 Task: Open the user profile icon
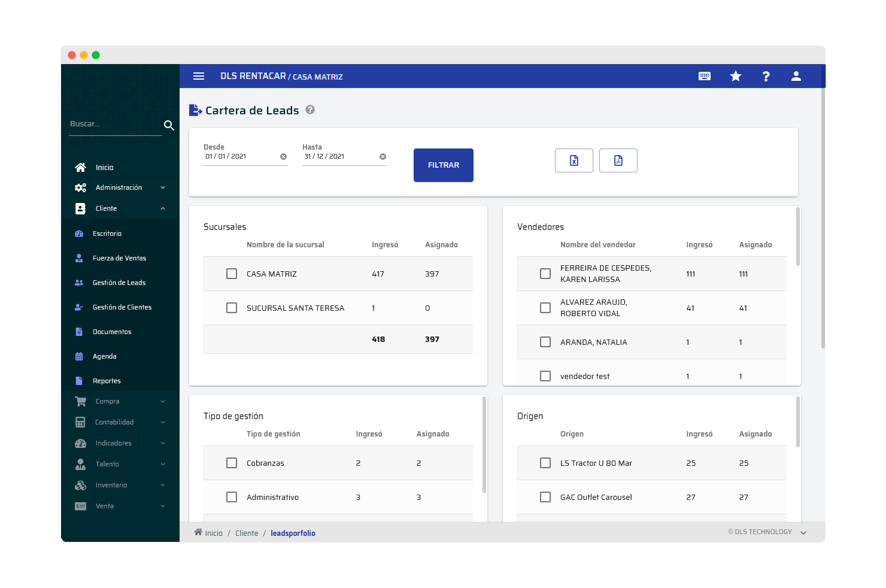(796, 76)
